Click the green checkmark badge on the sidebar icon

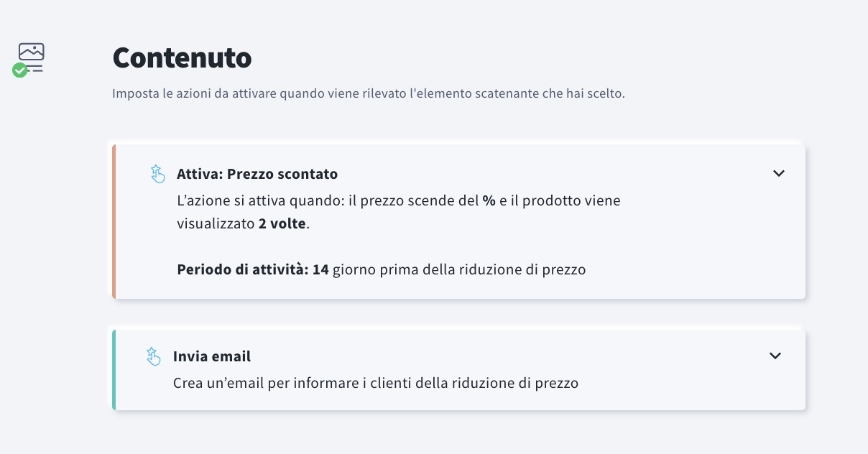point(19,70)
